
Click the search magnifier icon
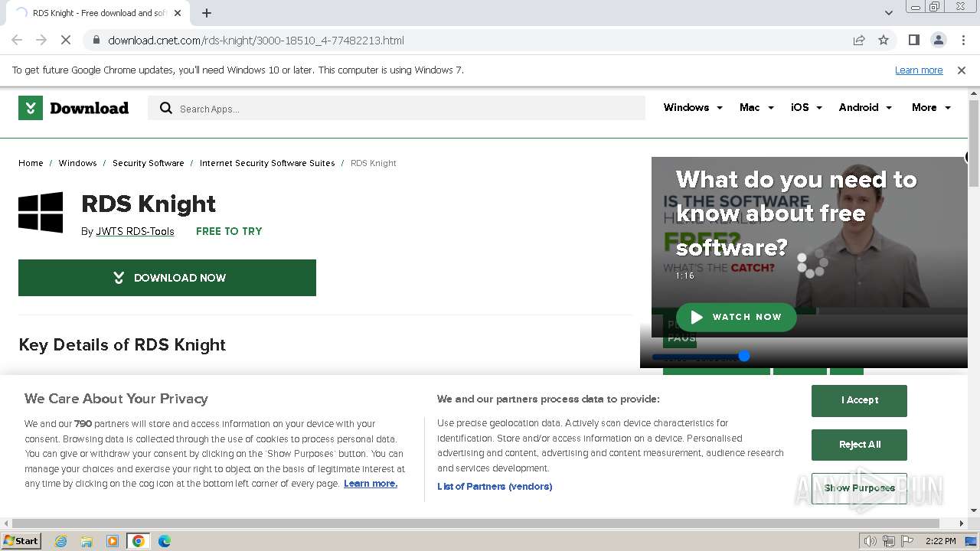[x=165, y=109]
